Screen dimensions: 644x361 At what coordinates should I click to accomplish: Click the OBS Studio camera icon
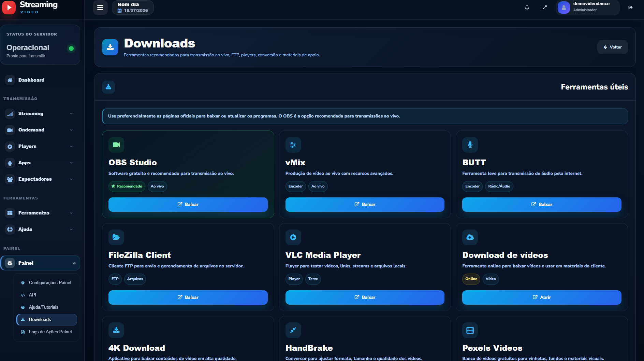(116, 145)
